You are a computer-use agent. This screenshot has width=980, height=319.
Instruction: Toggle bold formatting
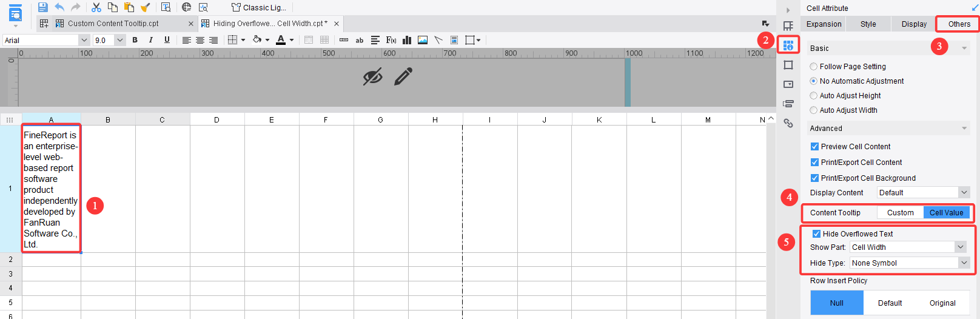pos(135,40)
